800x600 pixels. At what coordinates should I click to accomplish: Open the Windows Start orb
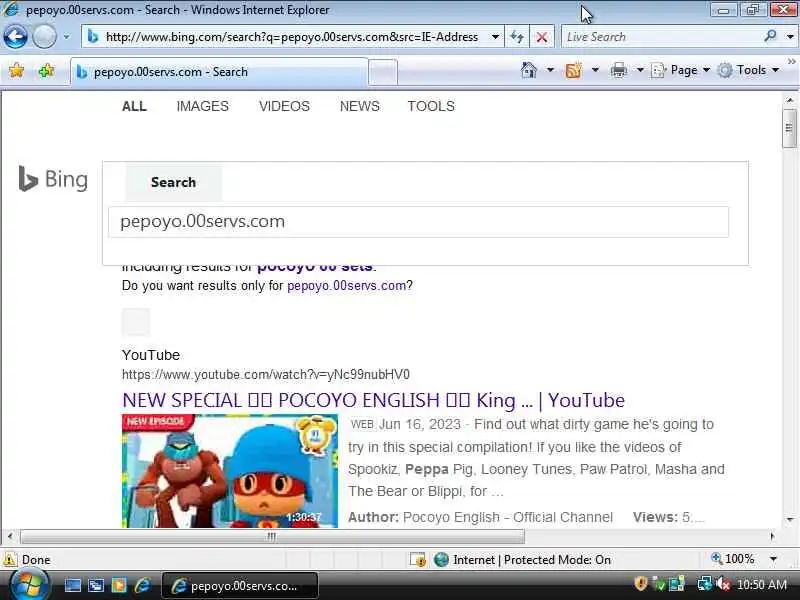(29, 585)
